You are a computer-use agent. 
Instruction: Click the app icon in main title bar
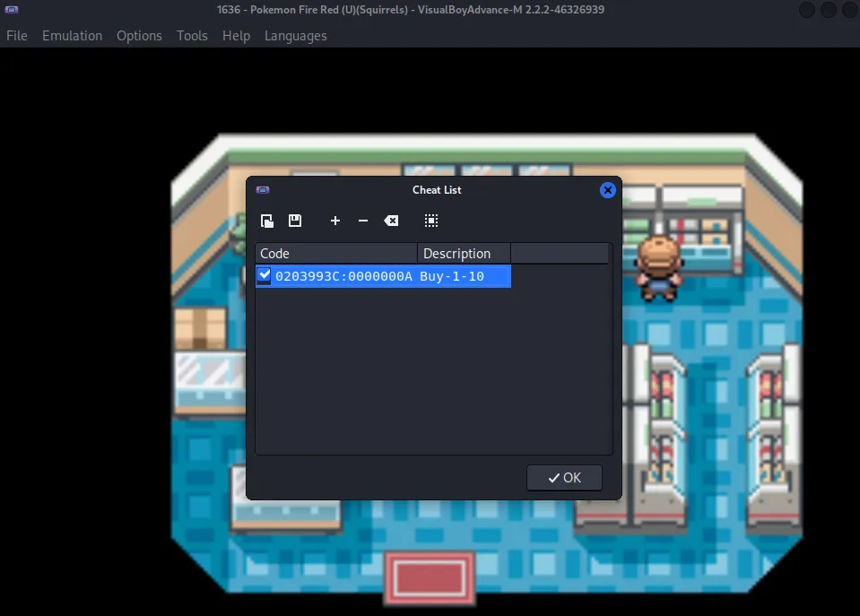[12, 10]
